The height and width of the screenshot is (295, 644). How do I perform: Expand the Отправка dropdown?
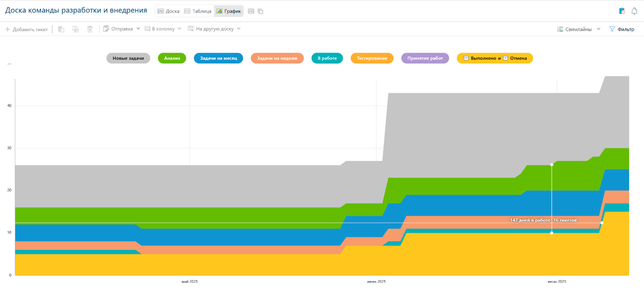tap(122, 29)
